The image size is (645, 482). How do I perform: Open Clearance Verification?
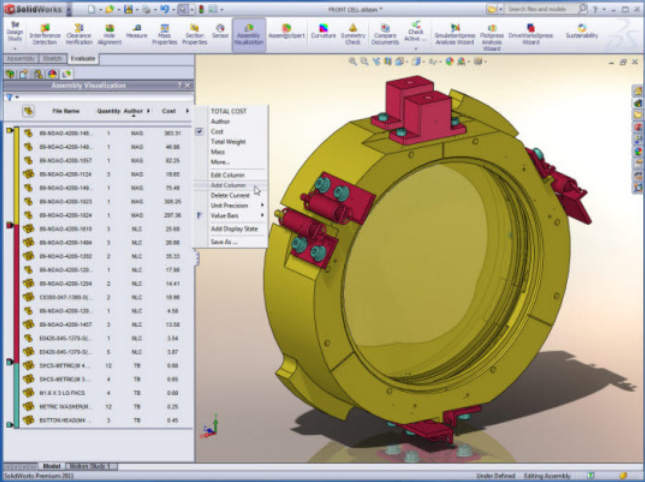click(79, 34)
